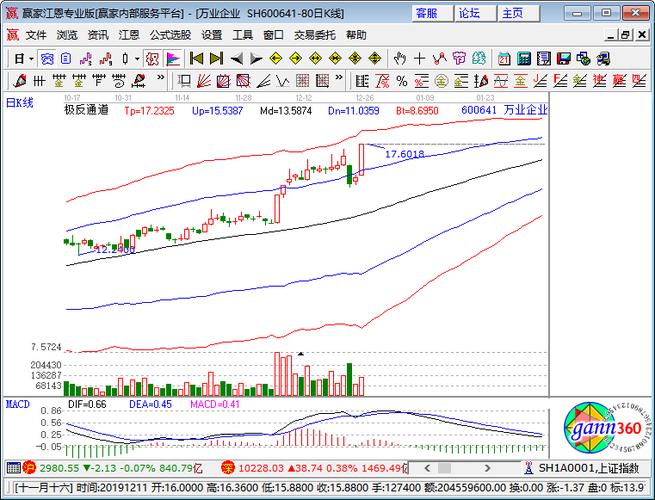Click the red step-line chart icon
Image resolution: width=655 pixels, height=500 pixels.
click(106, 59)
